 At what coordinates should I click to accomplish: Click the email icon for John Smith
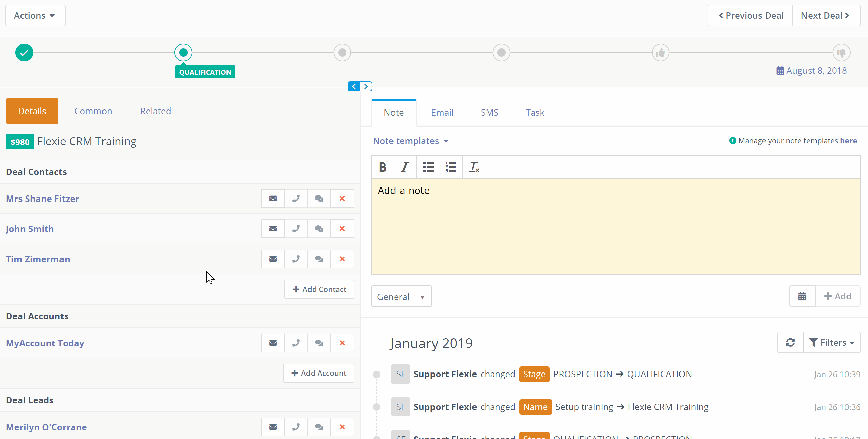point(273,228)
